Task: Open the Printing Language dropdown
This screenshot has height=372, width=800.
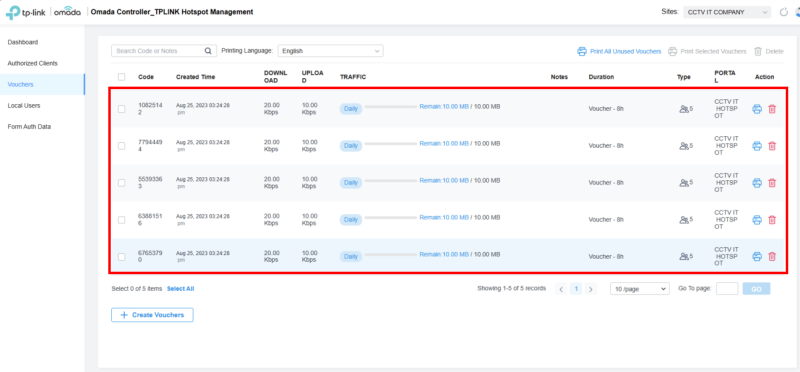Action: [331, 51]
